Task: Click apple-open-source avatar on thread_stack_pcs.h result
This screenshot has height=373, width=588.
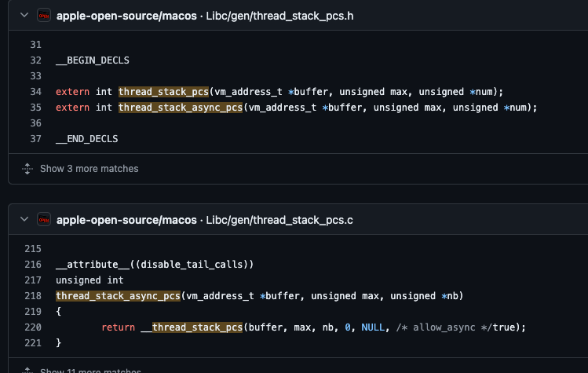Action: click(44, 16)
